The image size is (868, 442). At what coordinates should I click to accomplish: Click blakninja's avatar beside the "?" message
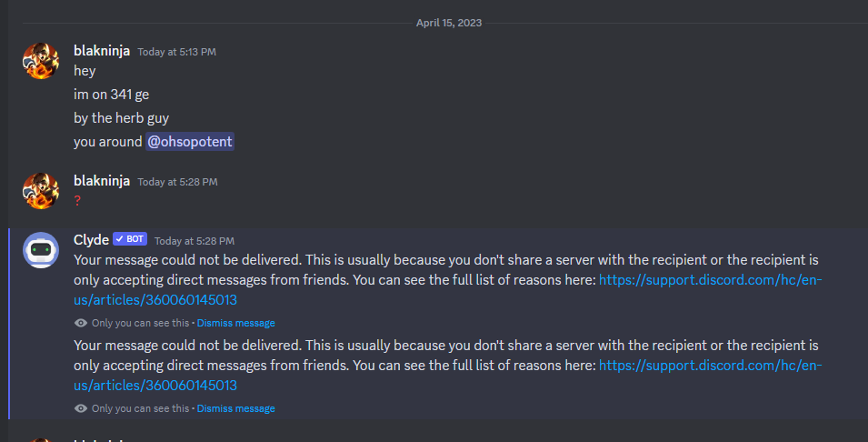pos(41,190)
